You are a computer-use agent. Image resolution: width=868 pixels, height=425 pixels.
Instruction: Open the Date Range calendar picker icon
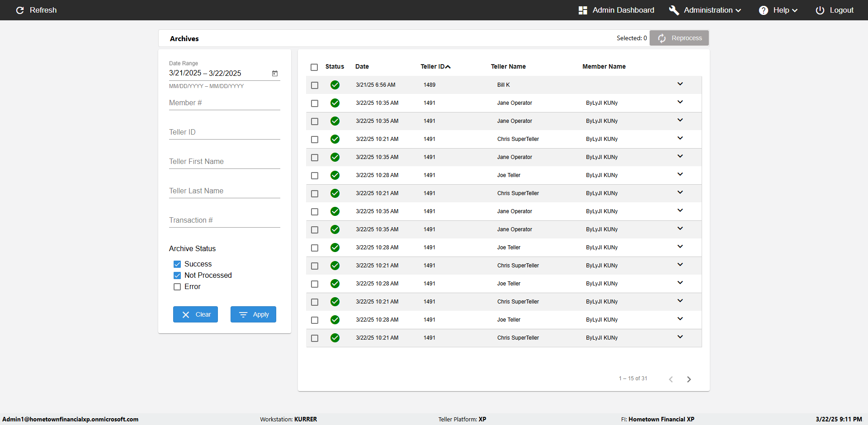pos(275,73)
